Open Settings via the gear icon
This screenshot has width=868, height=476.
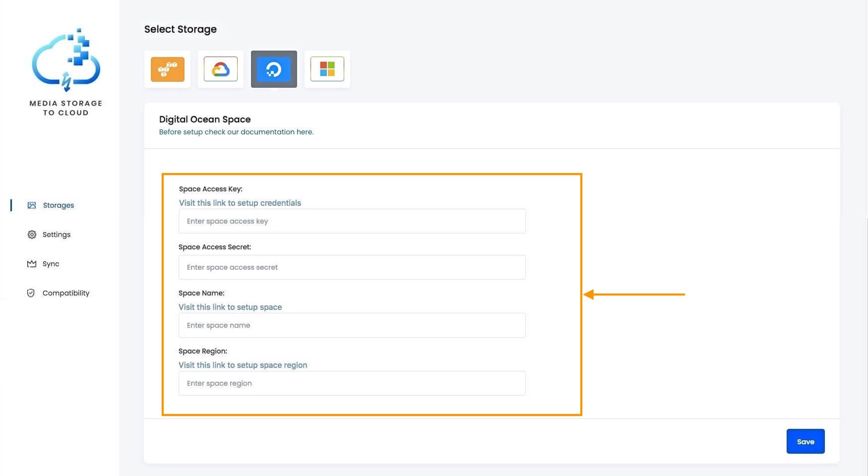point(31,234)
